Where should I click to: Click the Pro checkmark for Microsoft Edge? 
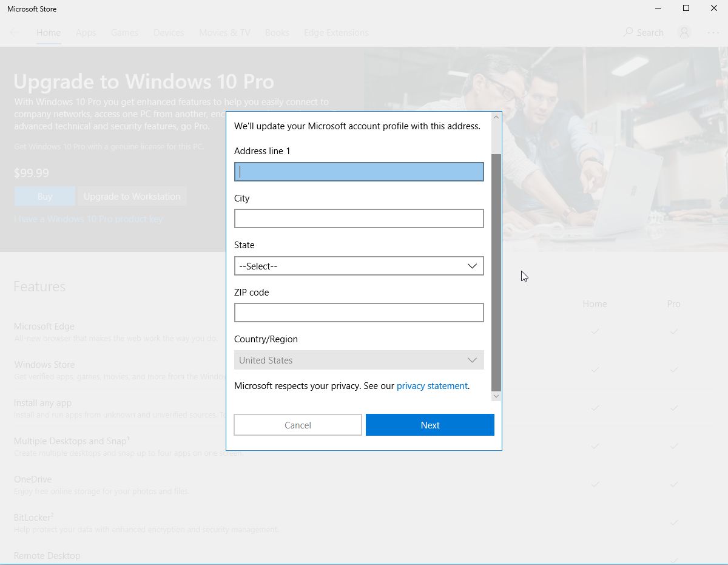(674, 332)
